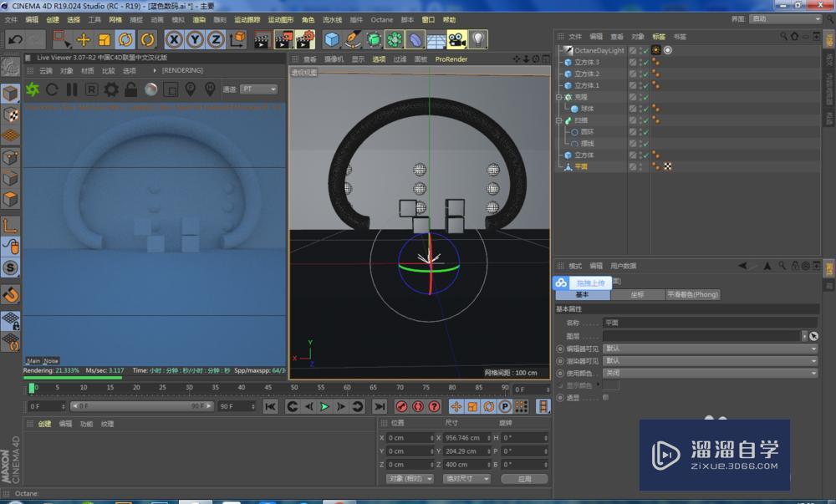Select the highlighted Rotate tool
Screen dimensions: 836x504
click(126, 39)
